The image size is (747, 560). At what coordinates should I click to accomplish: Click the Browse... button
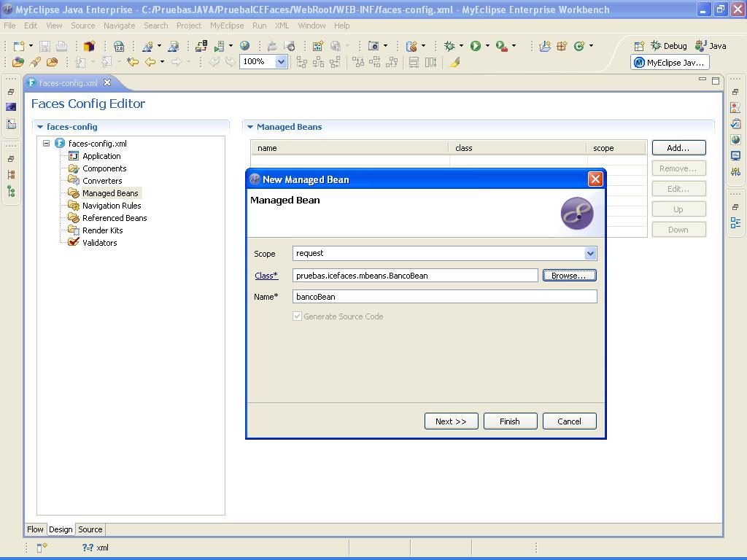pyautogui.click(x=569, y=275)
